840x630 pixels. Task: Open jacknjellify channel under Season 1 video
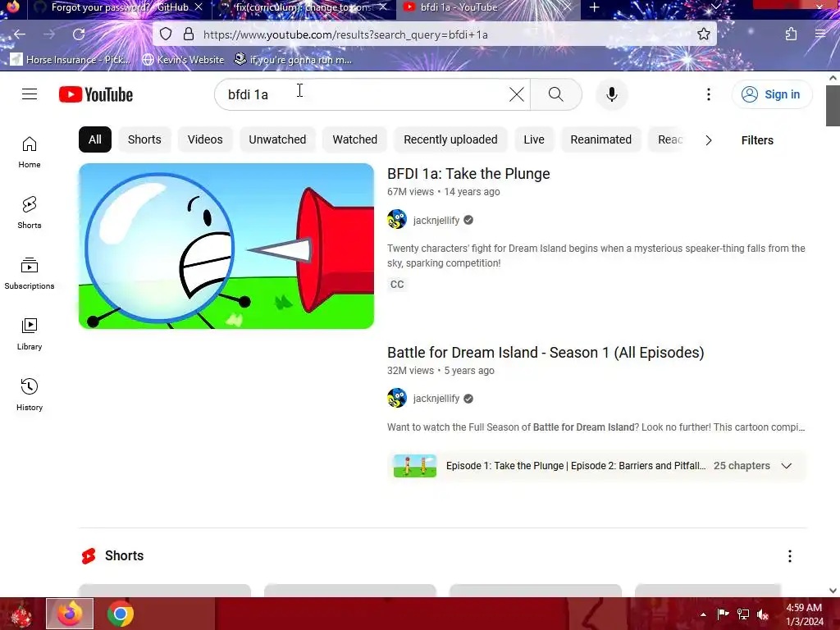[436, 399]
